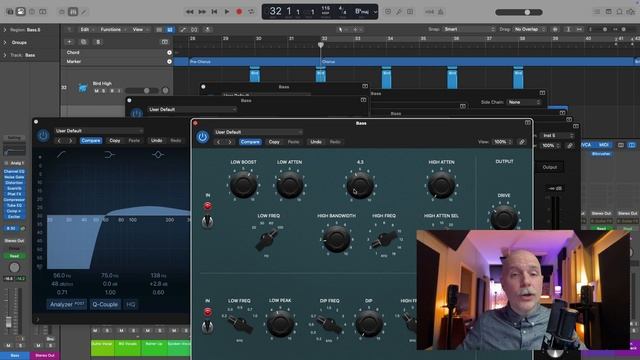This screenshot has height=360, width=640.
Task: Click Compare in the Vintage EQ plugin
Action: (x=250, y=142)
